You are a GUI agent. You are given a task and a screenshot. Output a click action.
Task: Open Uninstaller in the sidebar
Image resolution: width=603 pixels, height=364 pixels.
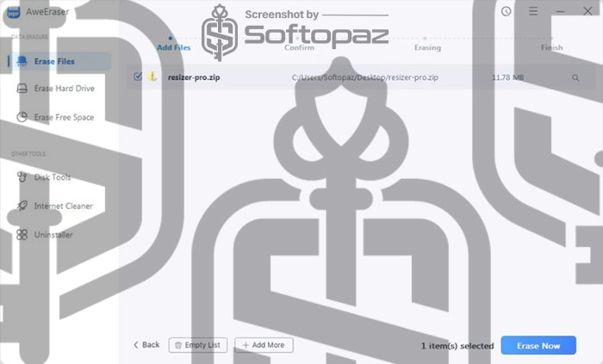tap(61, 235)
